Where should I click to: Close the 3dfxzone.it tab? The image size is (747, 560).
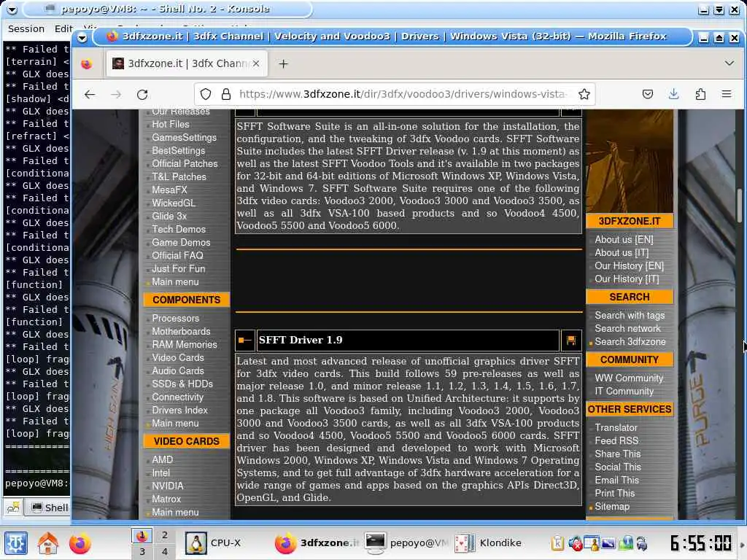coord(256,63)
